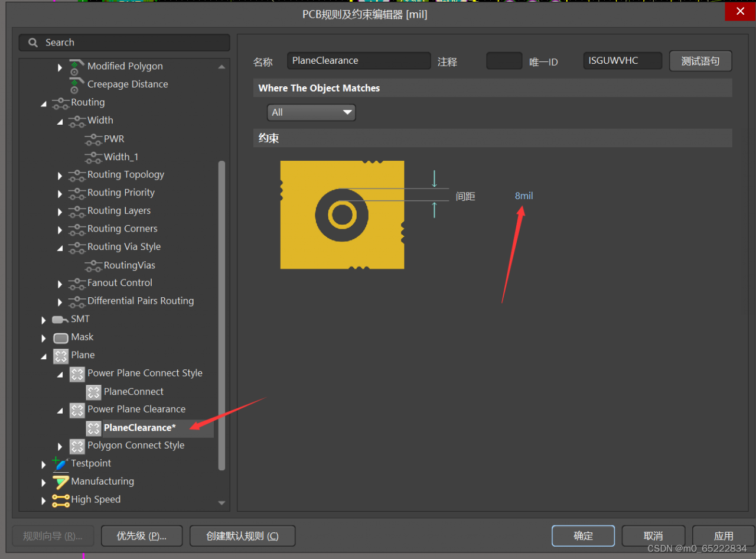
Task: Click the Fanout Control icon
Action: point(77,283)
